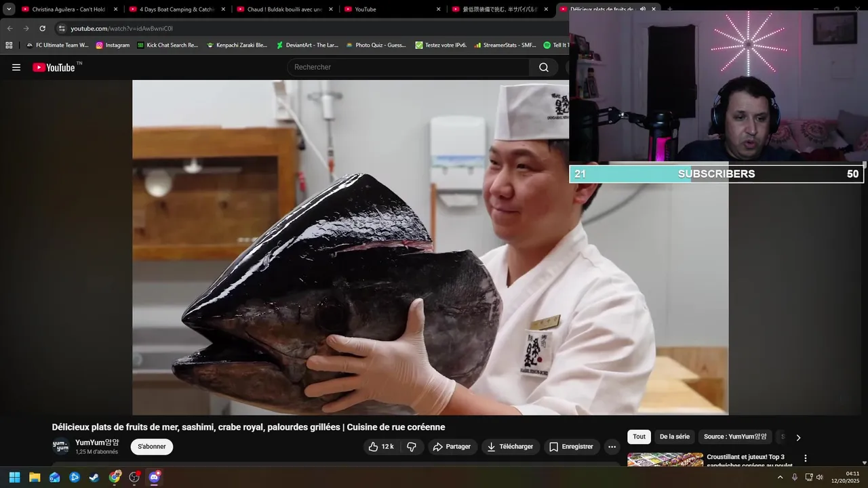This screenshot has width=868, height=488.
Task: Show hidden system tray icons chevron
Action: [780, 477]
